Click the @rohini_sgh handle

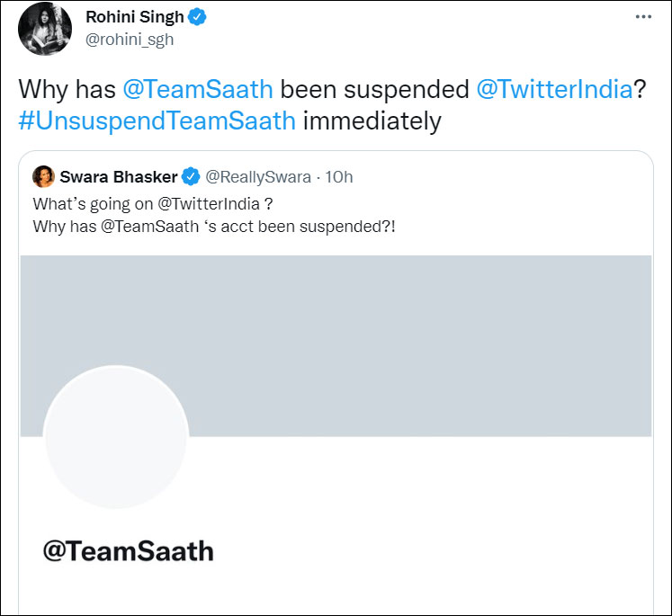coord(130,40)
